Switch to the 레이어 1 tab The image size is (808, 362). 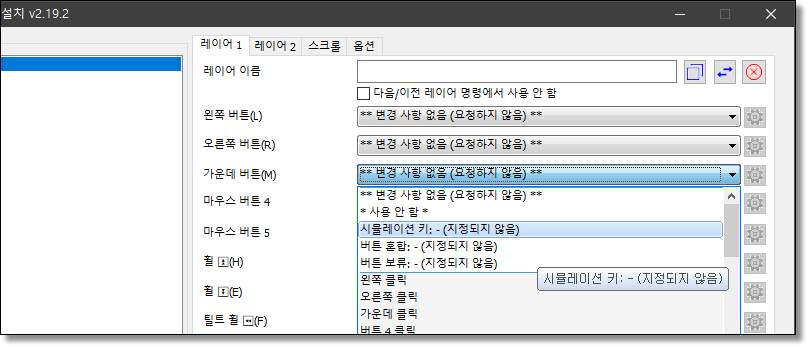coord(221,44)
